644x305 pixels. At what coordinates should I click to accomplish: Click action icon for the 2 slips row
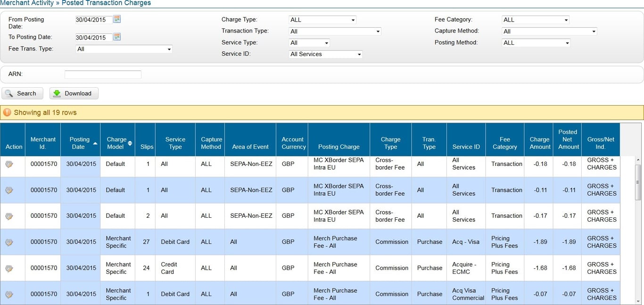pyautogui.click(x=9, y=216)
